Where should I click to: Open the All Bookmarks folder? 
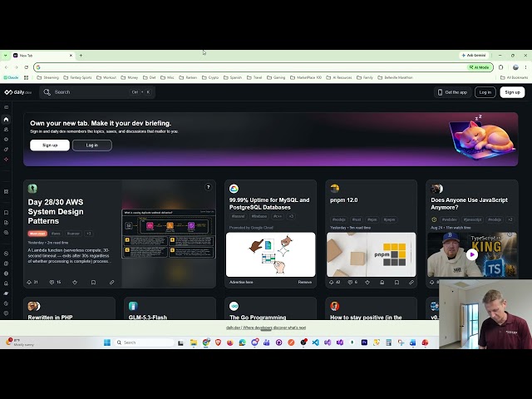pyautogui.click(x=514, y=77)
